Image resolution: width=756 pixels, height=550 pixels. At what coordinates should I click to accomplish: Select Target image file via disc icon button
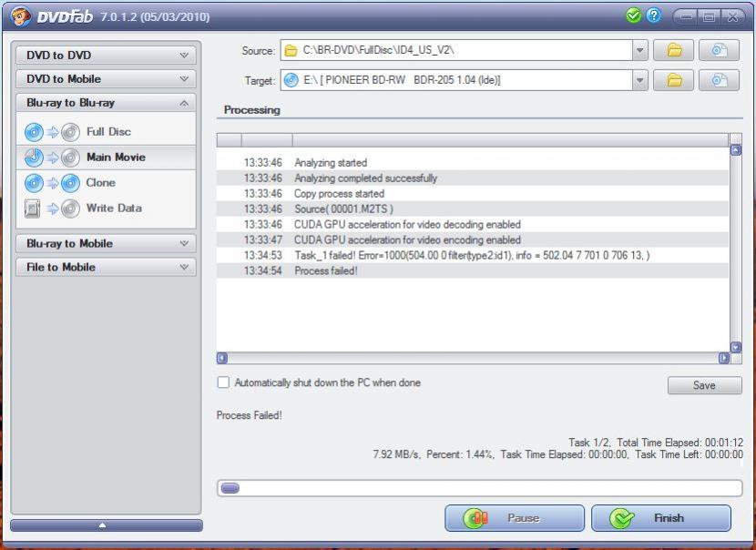click(719, 80)
